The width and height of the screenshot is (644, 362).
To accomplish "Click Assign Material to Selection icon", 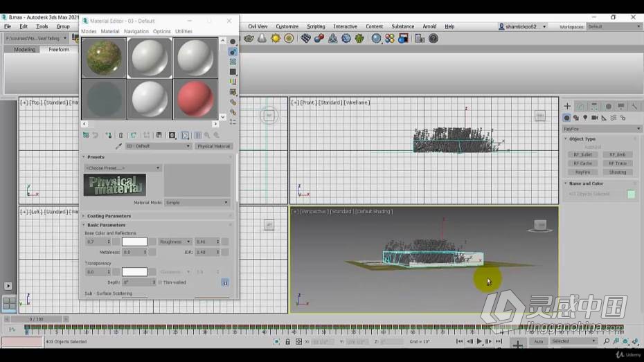I will click(109, 135).
